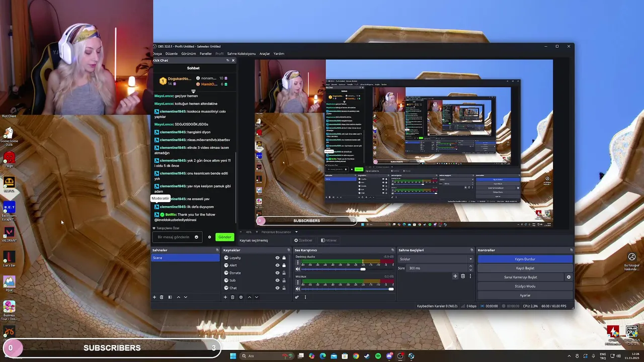The width and height of the screenshot is (644, 362).
Task: Unlock the Alert source
Action: (284, 265)
